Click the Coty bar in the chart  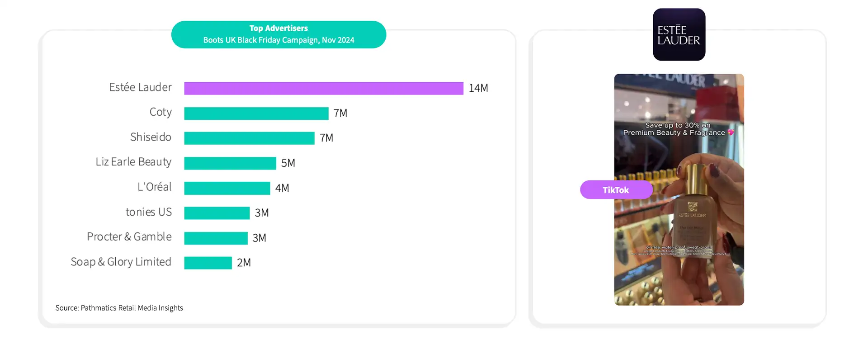tap(256, 113)
